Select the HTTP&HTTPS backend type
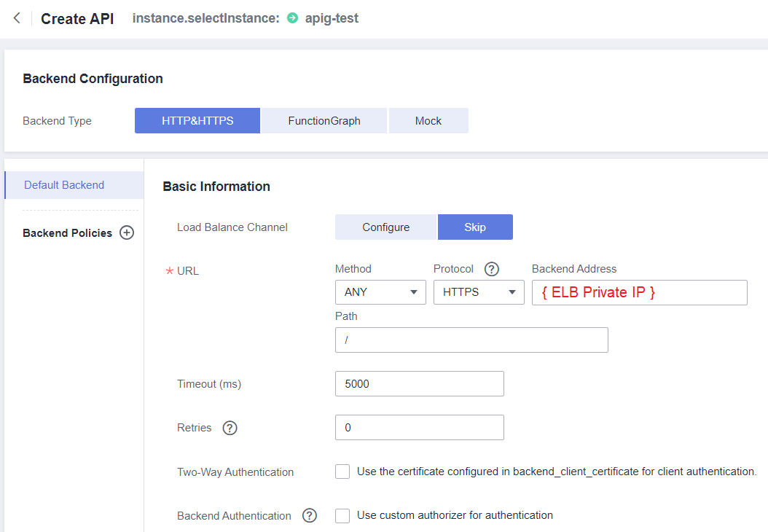This screenshot has height=532, width=768. pyautogui.click(x=197, y=121)
